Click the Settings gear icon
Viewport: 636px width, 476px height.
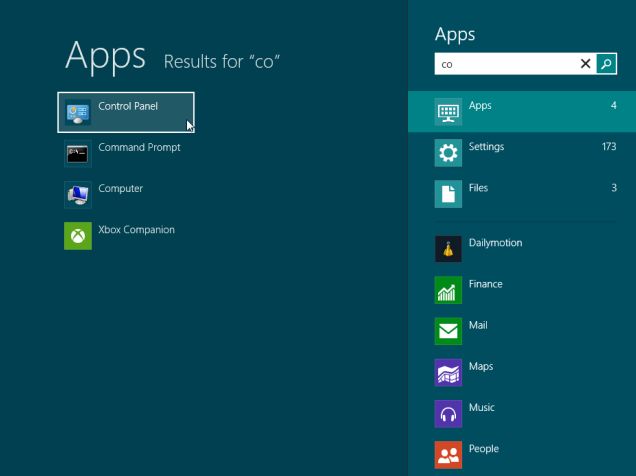[x=448, y=153]
